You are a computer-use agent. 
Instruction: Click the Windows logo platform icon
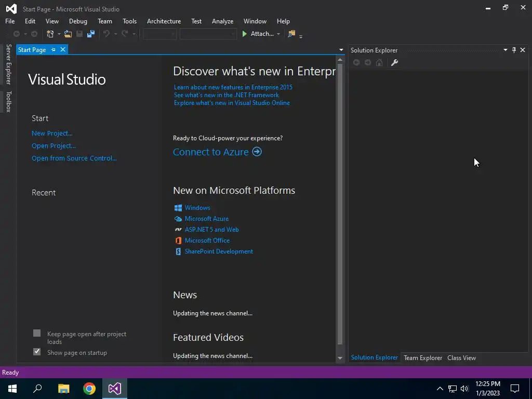178,208
